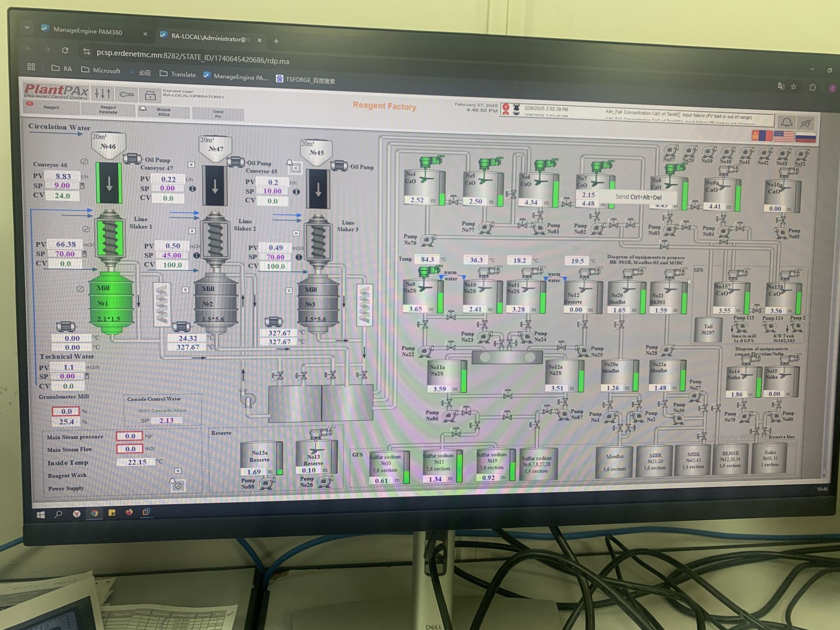The height and width of the screenshot is (630, 840).
Task: Select the Russian flag language icon
Action: [x=805, y=137]
